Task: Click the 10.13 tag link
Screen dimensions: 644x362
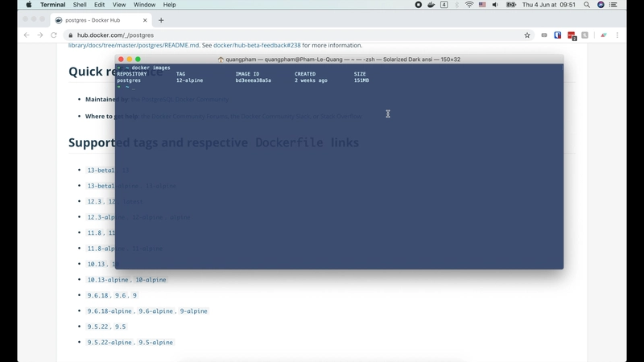Action: [x=96, y=265]
